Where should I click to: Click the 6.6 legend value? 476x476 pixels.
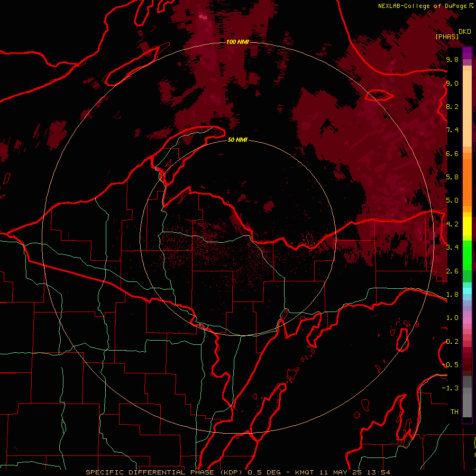(452, 154)
